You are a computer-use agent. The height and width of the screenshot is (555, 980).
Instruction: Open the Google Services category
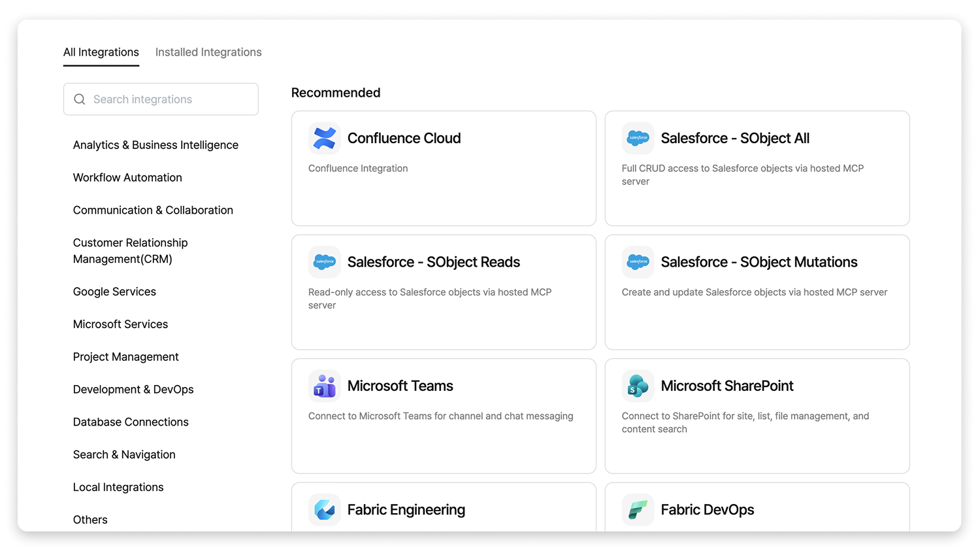(114, 292)
